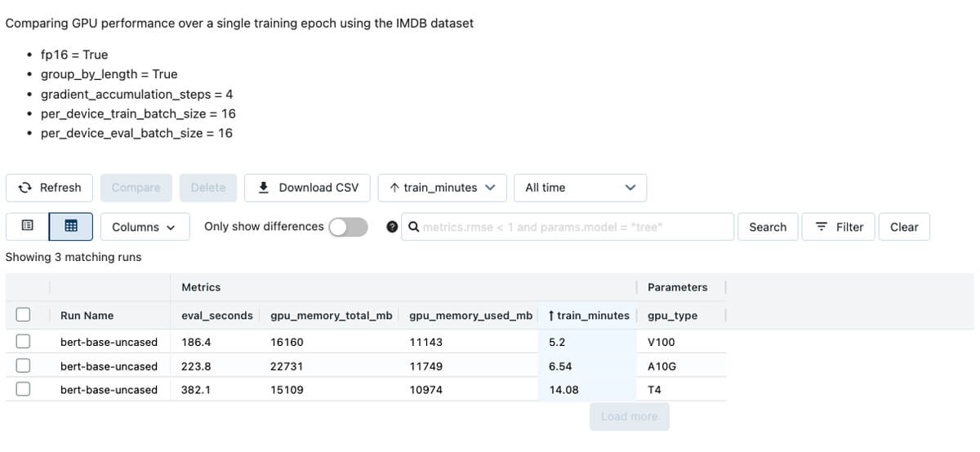Tick the T4 run checkbox

pos(23,389)
